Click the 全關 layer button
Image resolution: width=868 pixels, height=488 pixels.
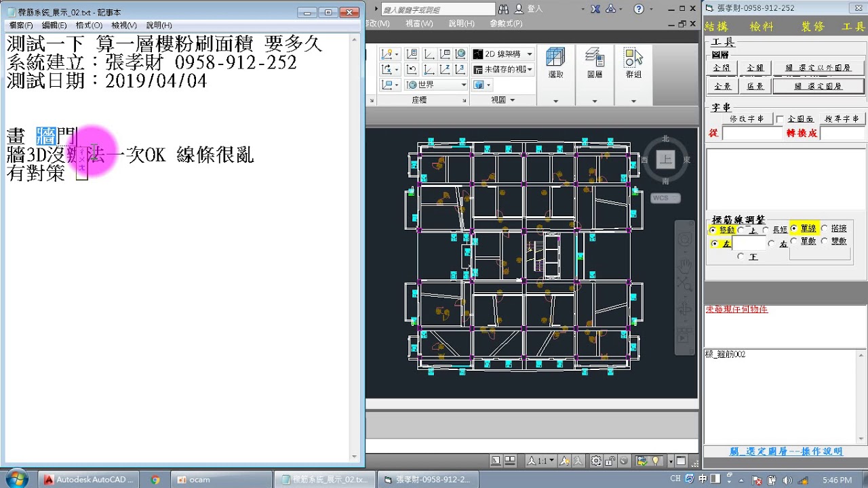tap(755, 68)
